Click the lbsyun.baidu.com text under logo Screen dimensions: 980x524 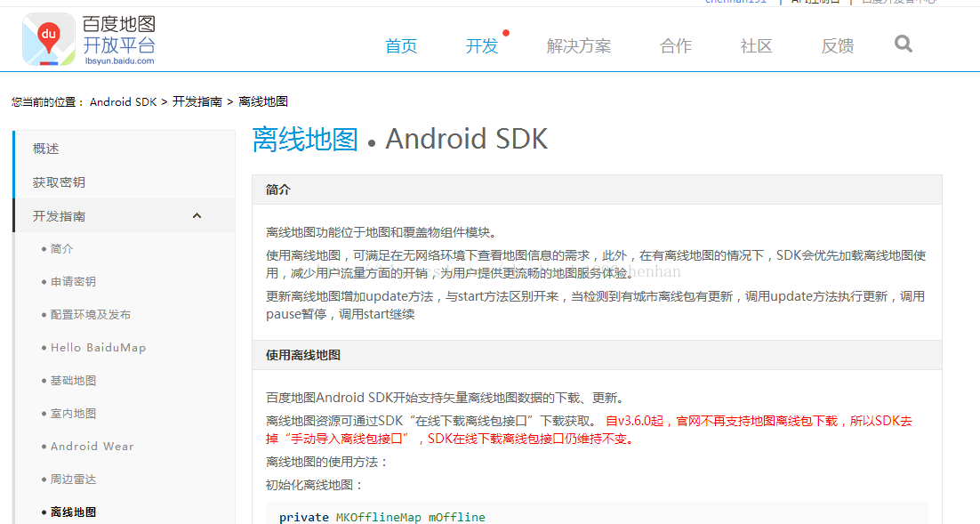pos(119,60)
